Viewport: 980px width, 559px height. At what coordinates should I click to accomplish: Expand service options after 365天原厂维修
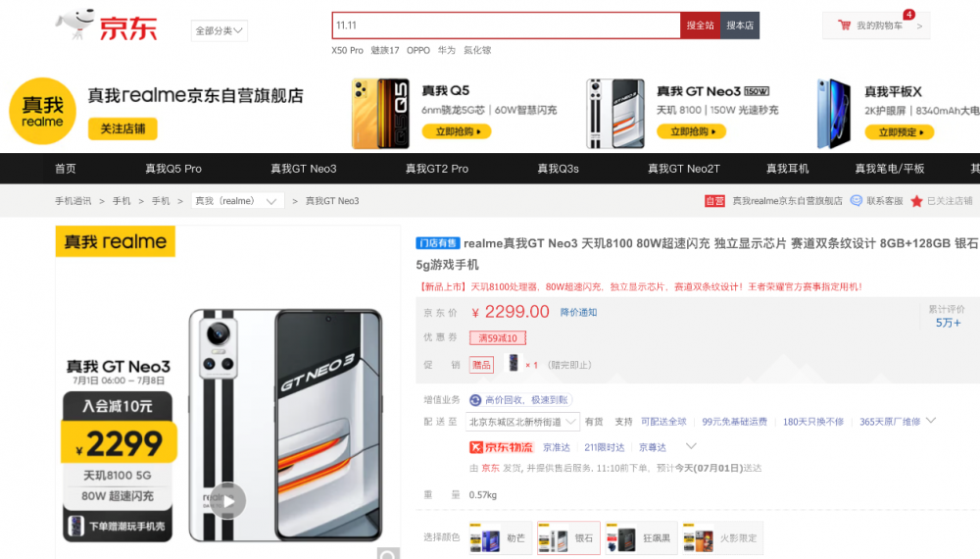point(931,421)
